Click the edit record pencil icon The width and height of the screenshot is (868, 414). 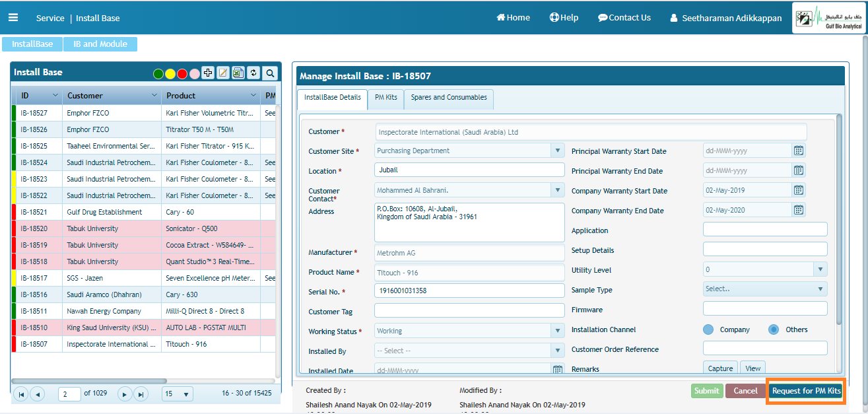click(223, 73)
